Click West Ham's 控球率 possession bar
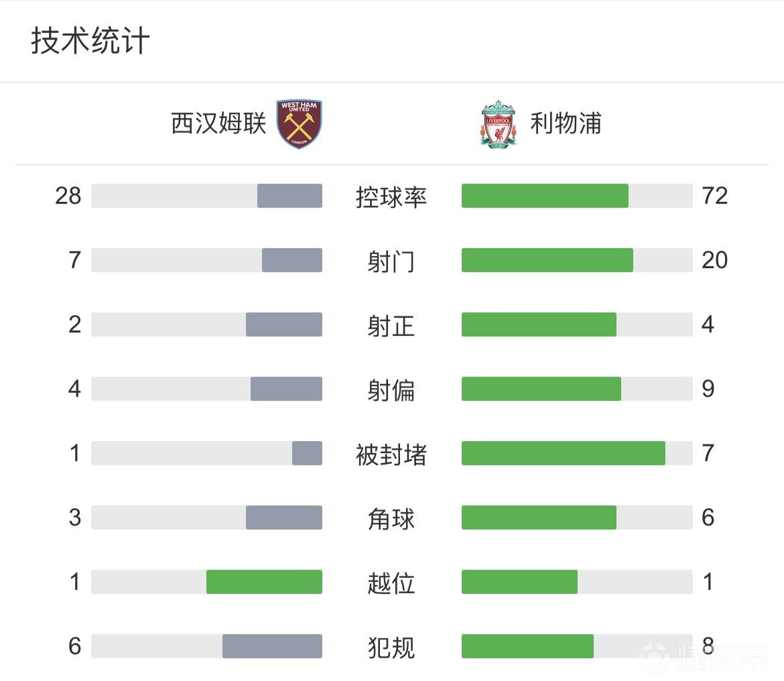 tap(289, 196)
